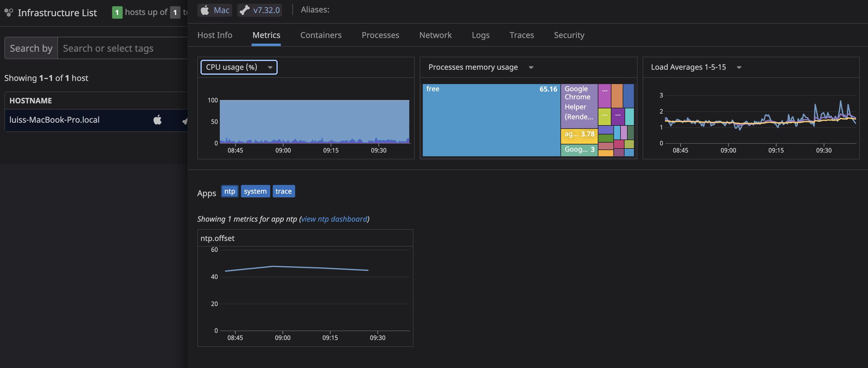View the Security tab
The image size is (868, 368).
(569, 35)
